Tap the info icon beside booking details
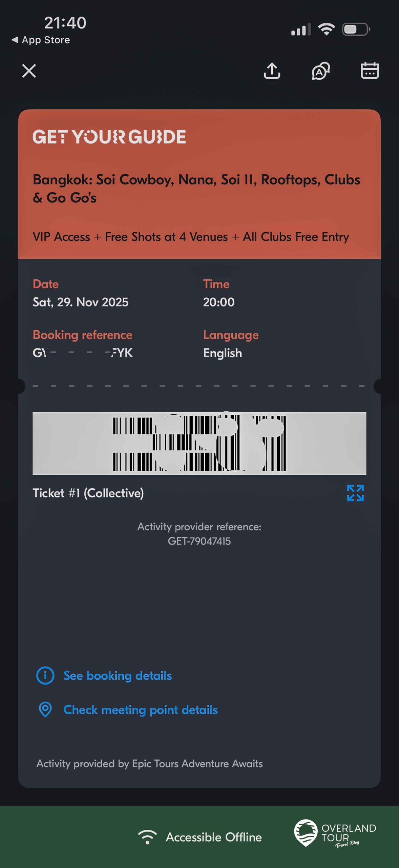The width and height of the screenshot is (399, 868). pyautogui.click(x=45, y=676)
